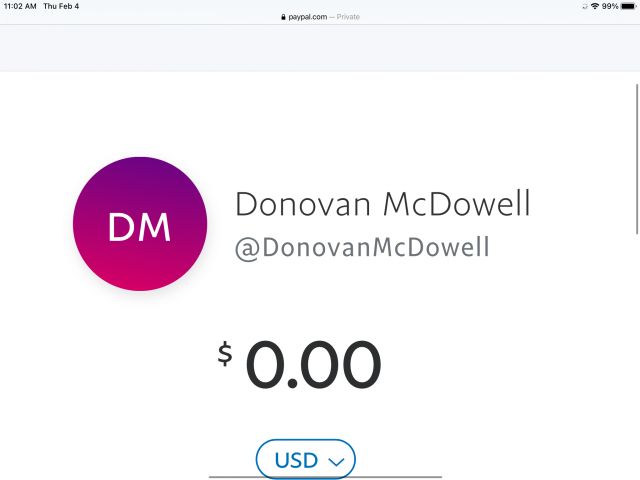Open the USD currency selector pill

306,459
